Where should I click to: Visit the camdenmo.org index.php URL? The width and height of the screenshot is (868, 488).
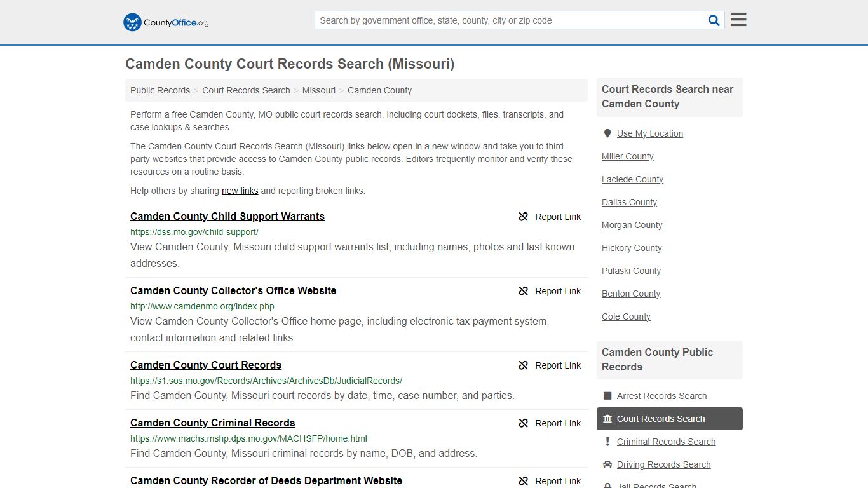[202, 306]
